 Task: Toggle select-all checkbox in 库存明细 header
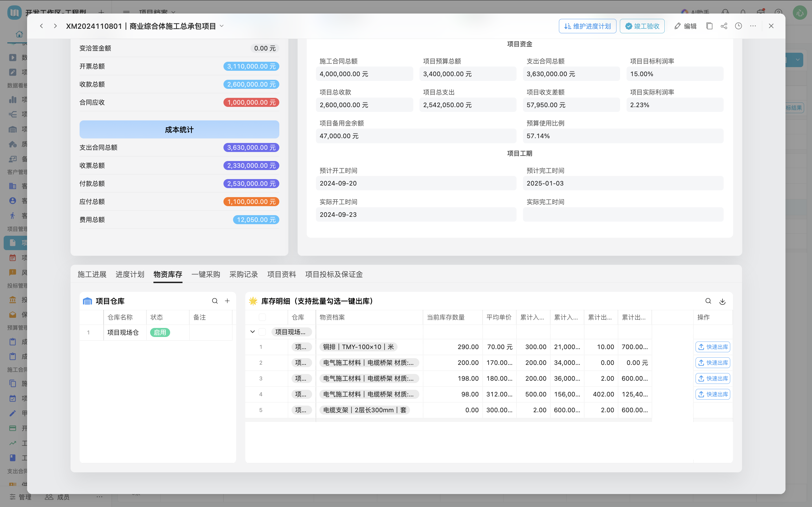262,317
